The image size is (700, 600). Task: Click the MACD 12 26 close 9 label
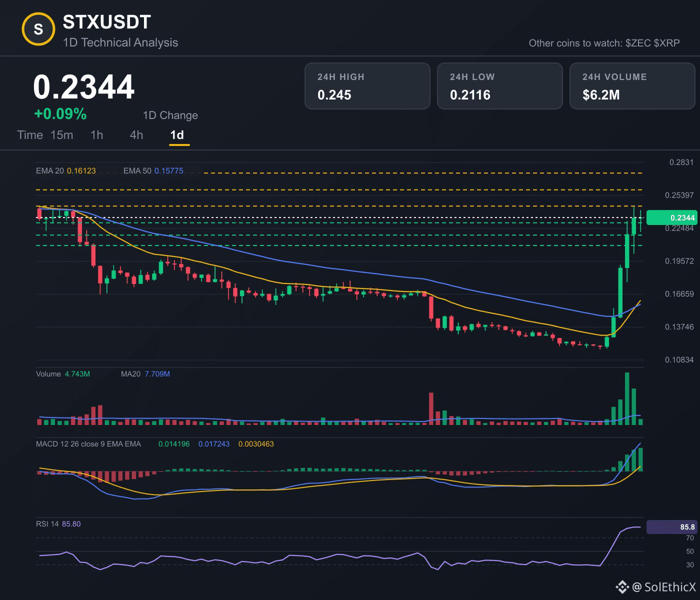[88, 444]
